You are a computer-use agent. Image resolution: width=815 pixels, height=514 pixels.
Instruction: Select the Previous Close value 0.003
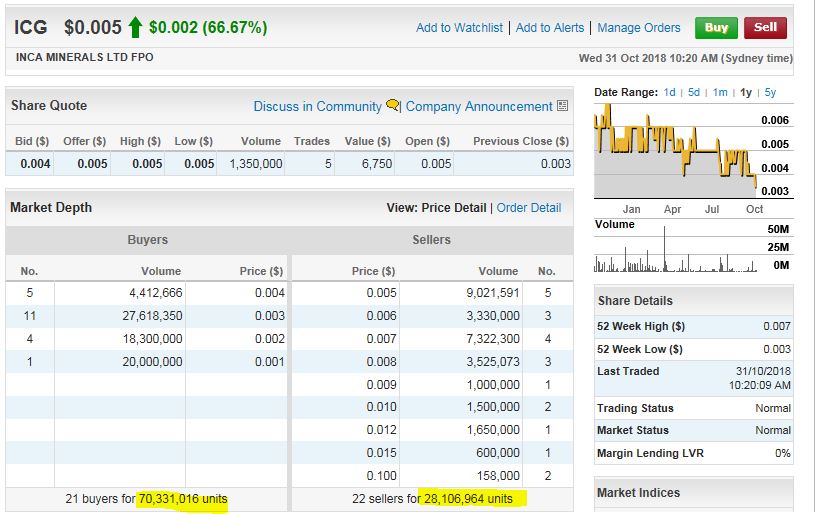(x=556, y=164)
